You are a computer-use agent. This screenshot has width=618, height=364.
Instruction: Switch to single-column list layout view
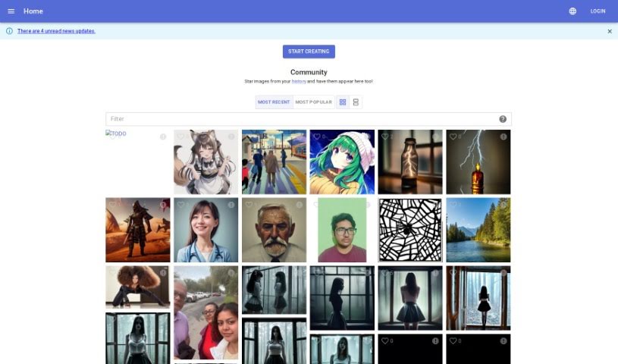(356, 102)
